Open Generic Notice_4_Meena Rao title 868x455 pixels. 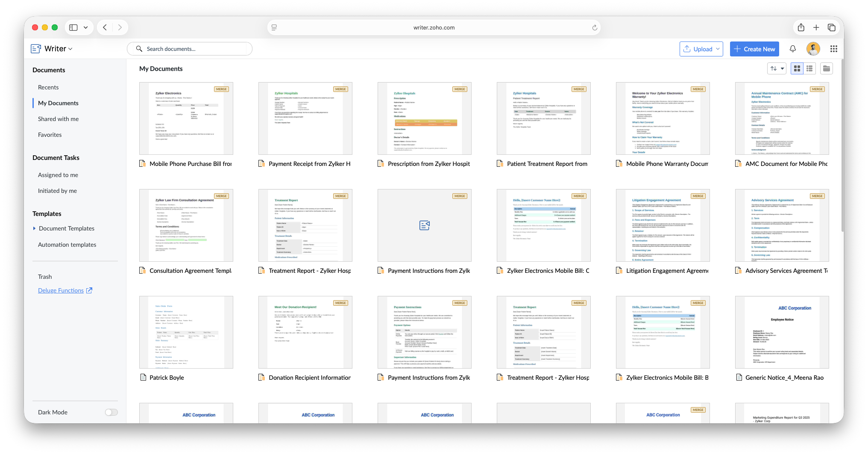coord(784,378)
